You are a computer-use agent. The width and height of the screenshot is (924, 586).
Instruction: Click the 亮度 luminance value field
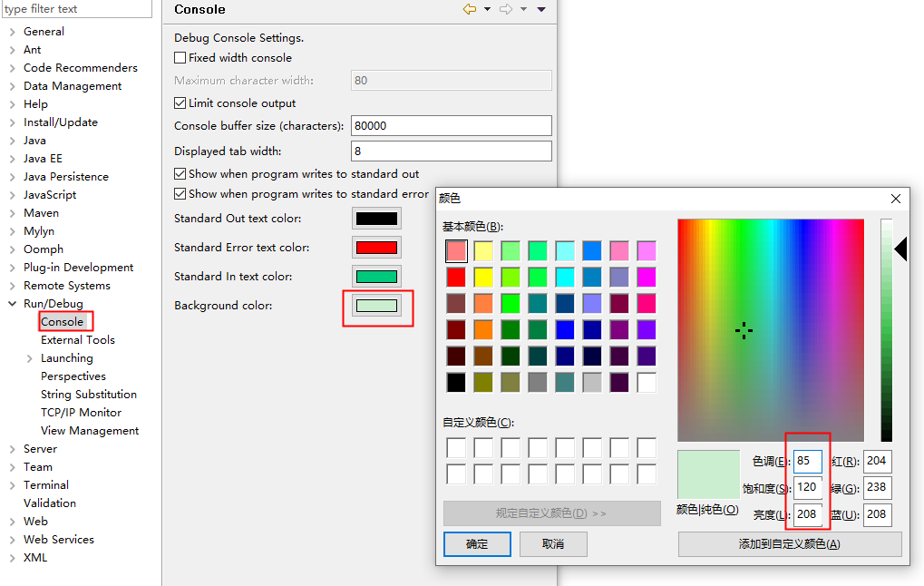pyautogui.click(x=807, y=514)
